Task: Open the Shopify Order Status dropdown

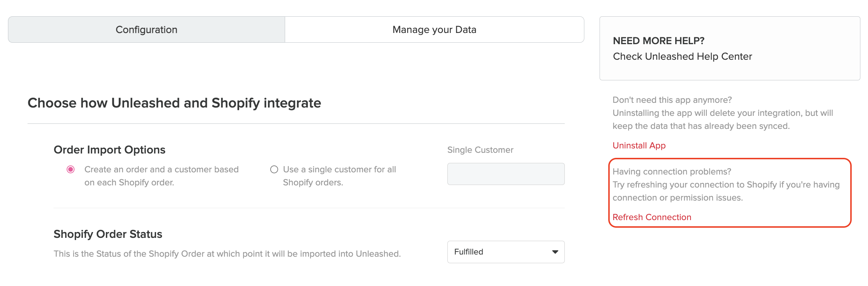Action: point(506,252)
